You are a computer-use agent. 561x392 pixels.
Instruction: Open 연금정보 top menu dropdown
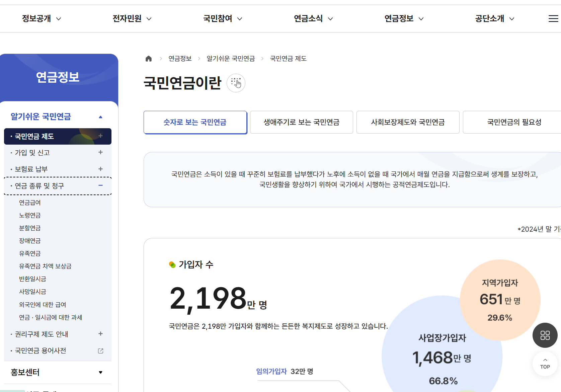404,18
